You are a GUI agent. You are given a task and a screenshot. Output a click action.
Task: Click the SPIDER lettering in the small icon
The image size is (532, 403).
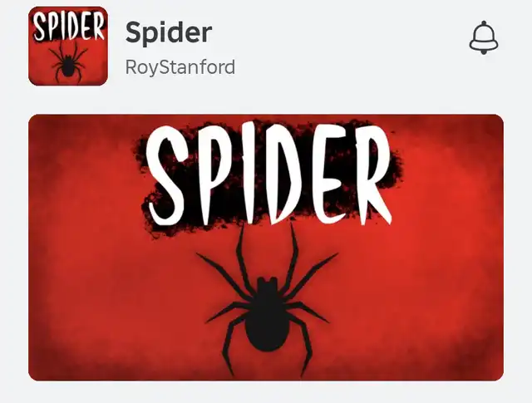click(68, 27)
